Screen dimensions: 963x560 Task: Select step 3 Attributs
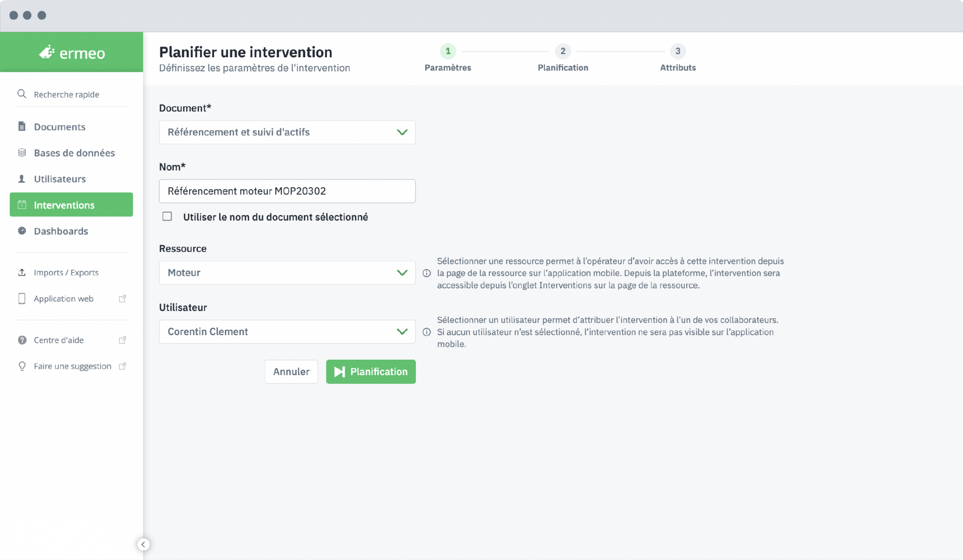click(677, 51)
